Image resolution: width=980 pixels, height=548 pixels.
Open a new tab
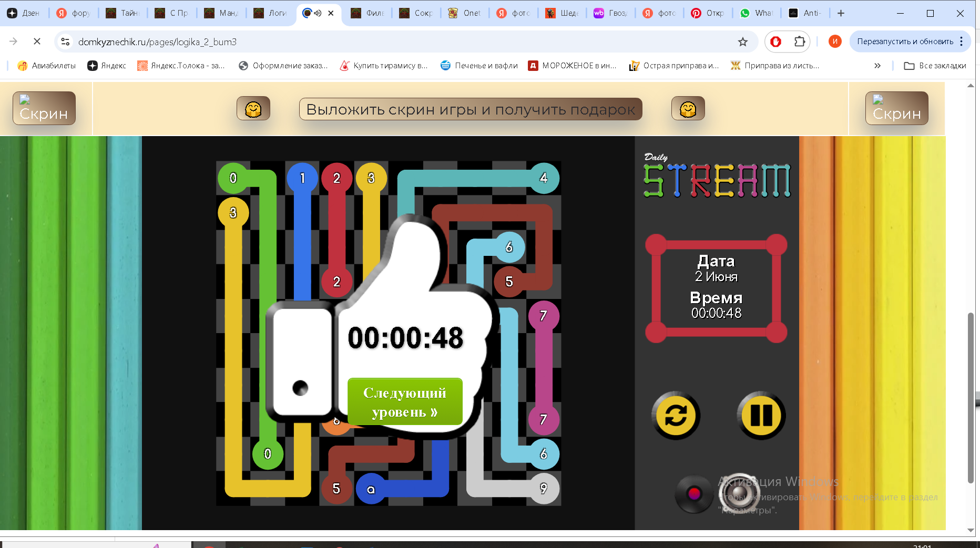841,13
